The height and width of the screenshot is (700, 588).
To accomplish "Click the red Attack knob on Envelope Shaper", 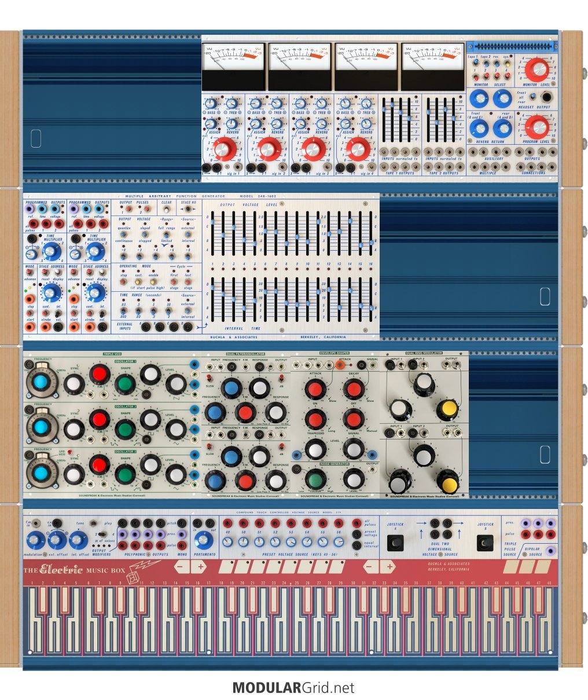I will click(x=315, y=389).
